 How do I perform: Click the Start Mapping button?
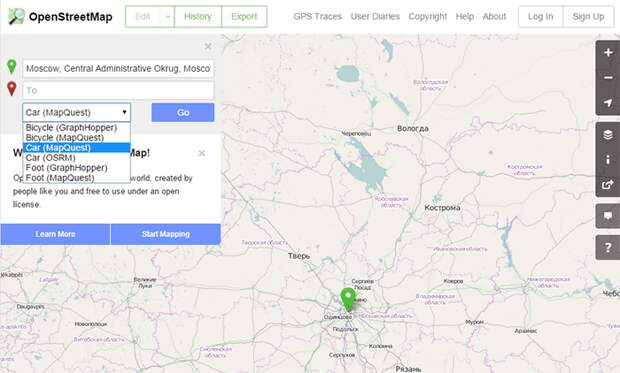[x=166, y=234]
